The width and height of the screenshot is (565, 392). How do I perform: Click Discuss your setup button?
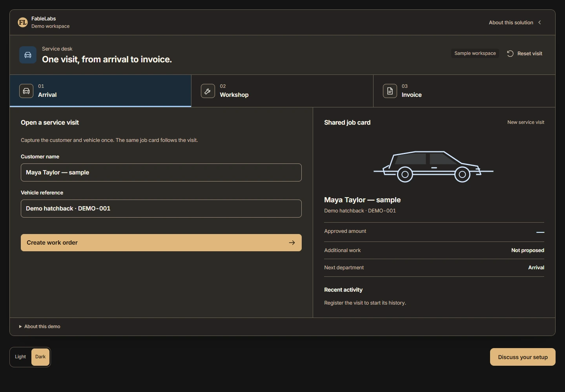click(523, 357)
